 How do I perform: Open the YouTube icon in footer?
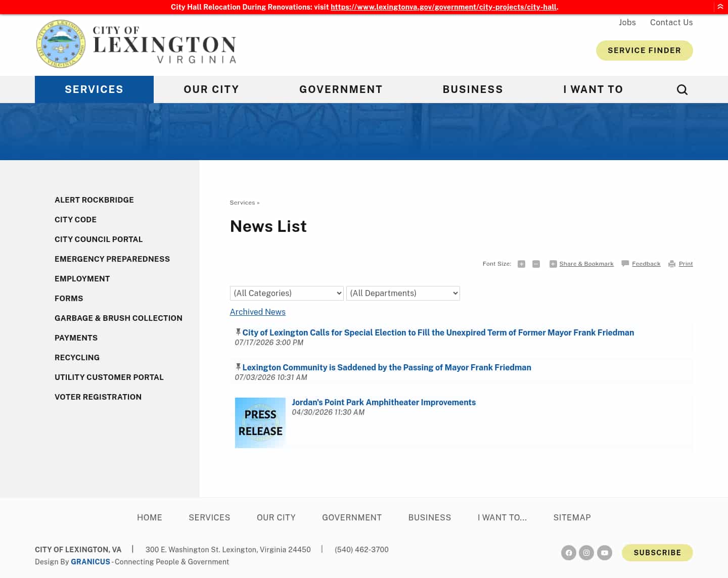(605, 553)
